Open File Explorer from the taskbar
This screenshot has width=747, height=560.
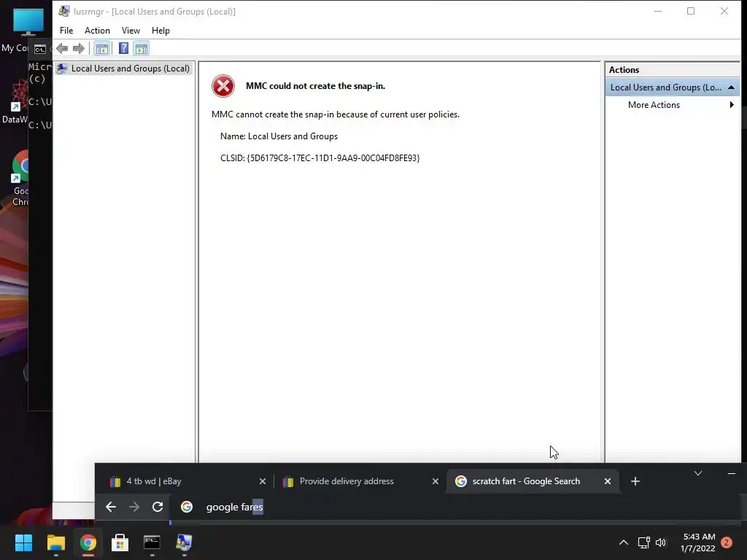[x=55, y=542]
